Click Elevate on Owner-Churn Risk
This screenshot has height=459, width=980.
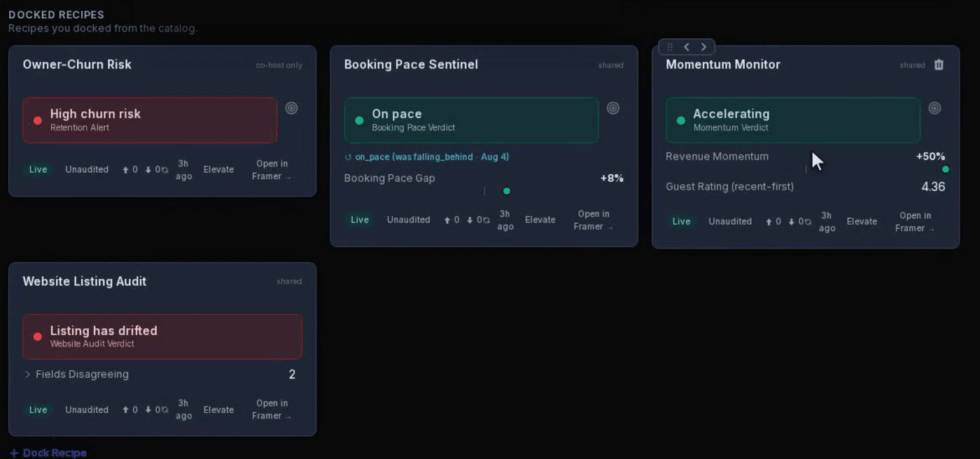point(218,169)
